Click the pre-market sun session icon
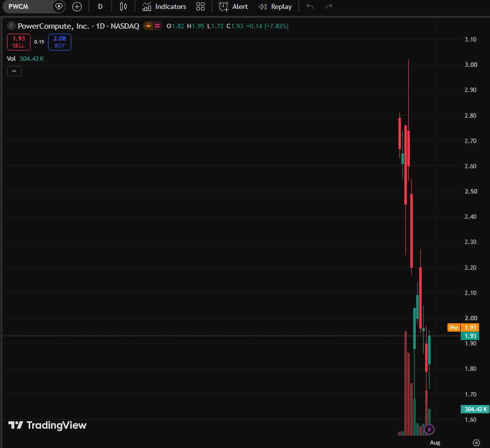This screenshot has width=490, height=448. click(x=148, y=26)
